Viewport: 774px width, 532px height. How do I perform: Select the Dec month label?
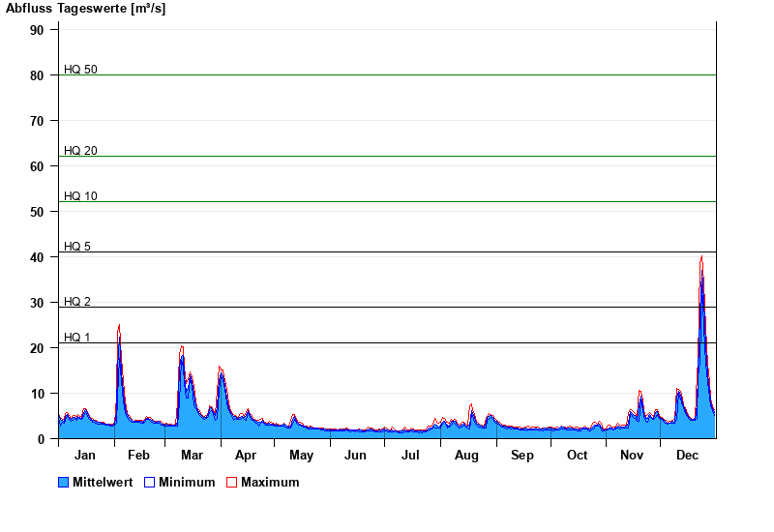point(687,456)
